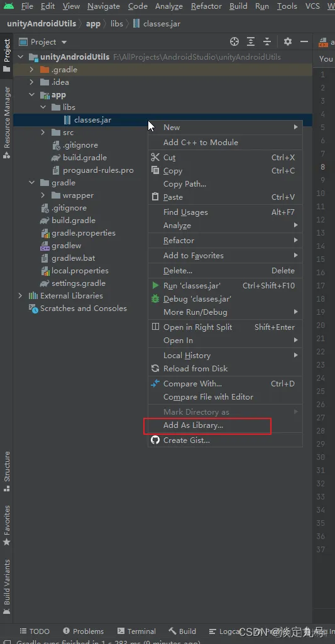
Task: Expand the .idea folder
Action: pos(31,82)
